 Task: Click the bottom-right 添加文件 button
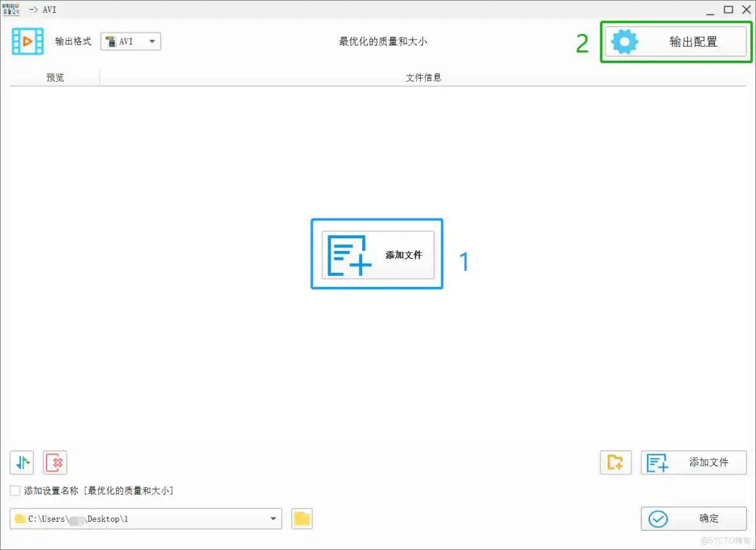[x=693, y=462]
